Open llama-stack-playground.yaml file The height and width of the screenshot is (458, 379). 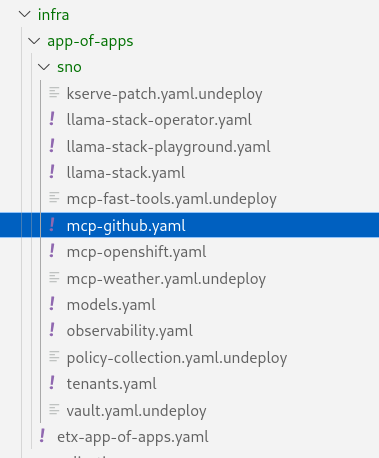click(168, 147)
